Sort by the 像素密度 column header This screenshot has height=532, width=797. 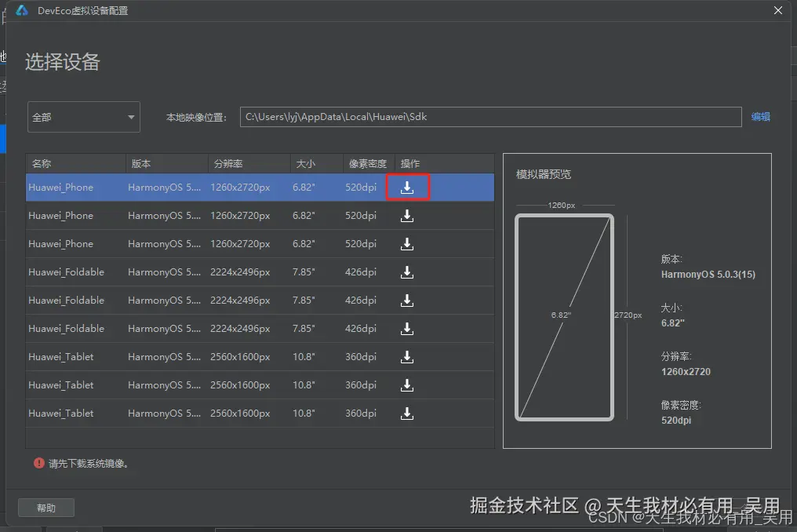(x=369, y=164)
